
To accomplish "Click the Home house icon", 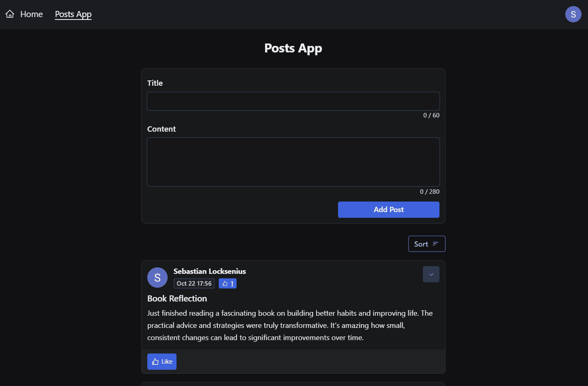I will tap(10, 13).
